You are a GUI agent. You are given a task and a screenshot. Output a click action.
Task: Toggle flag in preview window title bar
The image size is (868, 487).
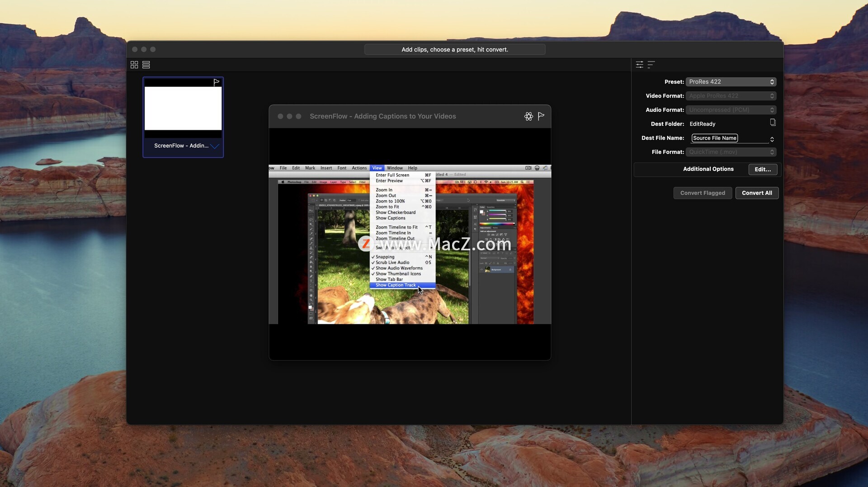pyautogui.click(x=541, y=116)
